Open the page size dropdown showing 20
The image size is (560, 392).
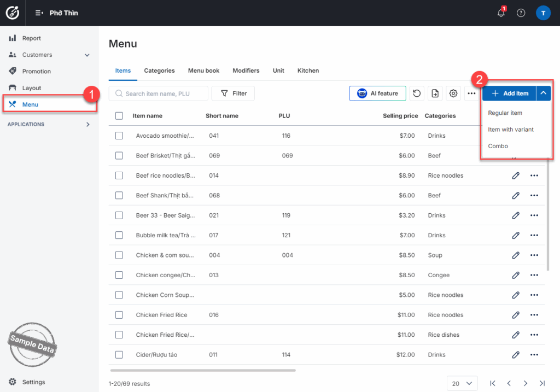tap(462, 383)
